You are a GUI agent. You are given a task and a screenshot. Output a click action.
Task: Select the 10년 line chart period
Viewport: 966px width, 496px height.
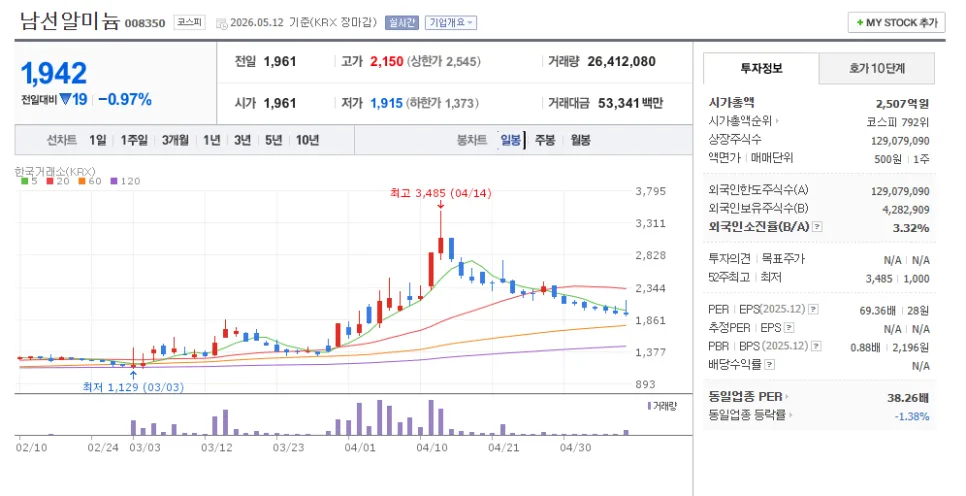point(307,140)
